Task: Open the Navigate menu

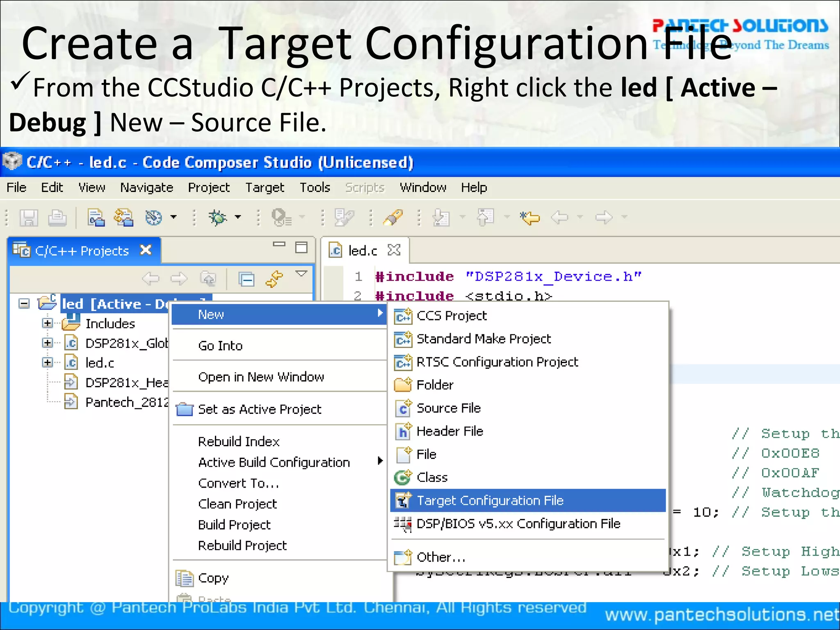Action: point(146,187)
